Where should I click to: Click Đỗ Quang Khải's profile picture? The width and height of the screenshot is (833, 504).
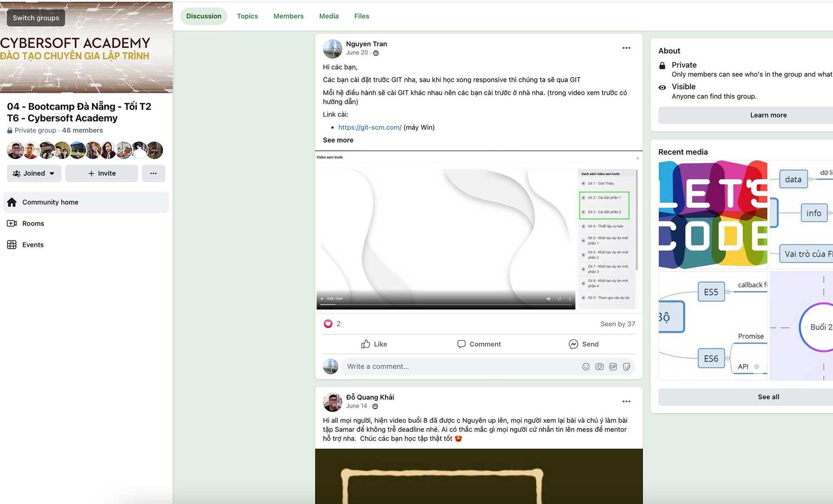pos(332,402)
